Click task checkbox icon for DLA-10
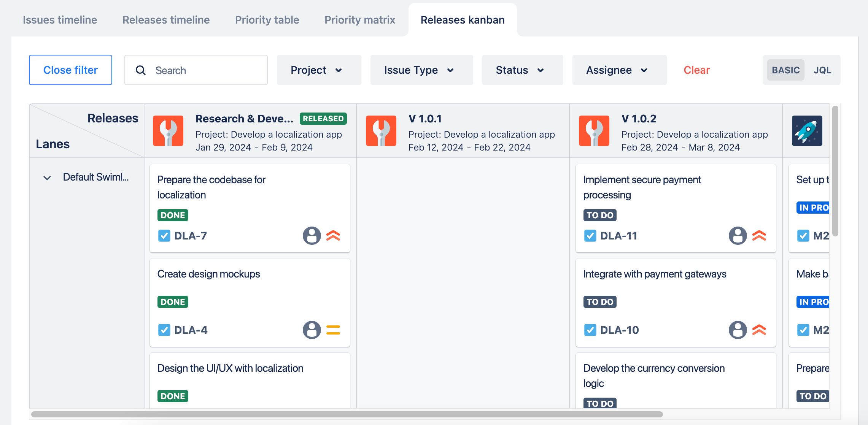Image resolution: width=868 pixels, height=425 pixels. pyautogui.click(x=590, y=330)
